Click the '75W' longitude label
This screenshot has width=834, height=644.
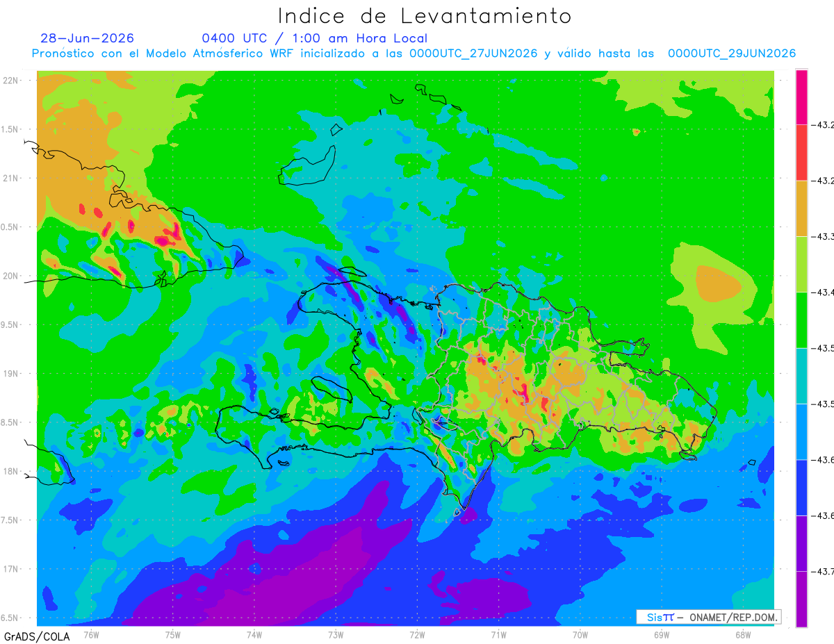point(173,634)
